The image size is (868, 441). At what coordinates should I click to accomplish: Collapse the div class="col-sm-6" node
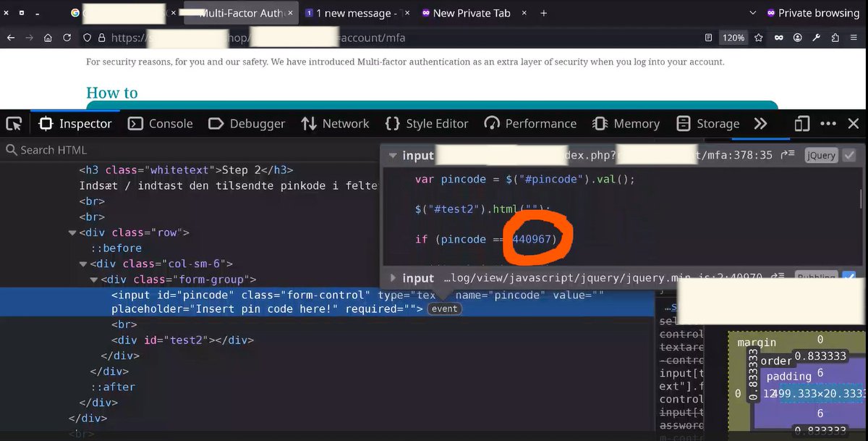83,264
